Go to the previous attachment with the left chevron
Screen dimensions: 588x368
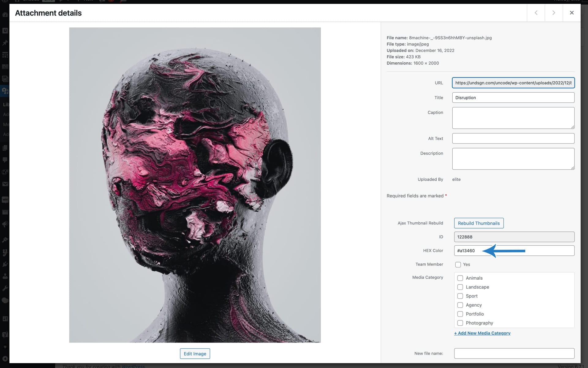point(536,13)
